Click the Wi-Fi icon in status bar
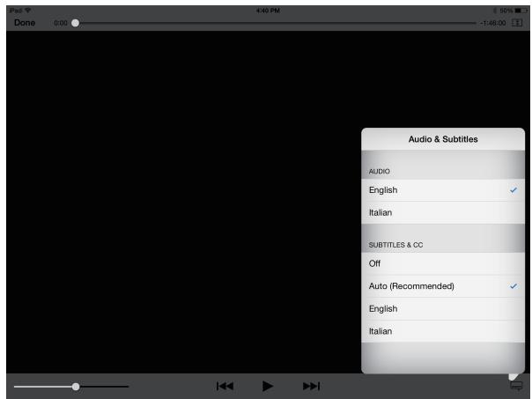 pyautogui.click(x=28, y=11)
